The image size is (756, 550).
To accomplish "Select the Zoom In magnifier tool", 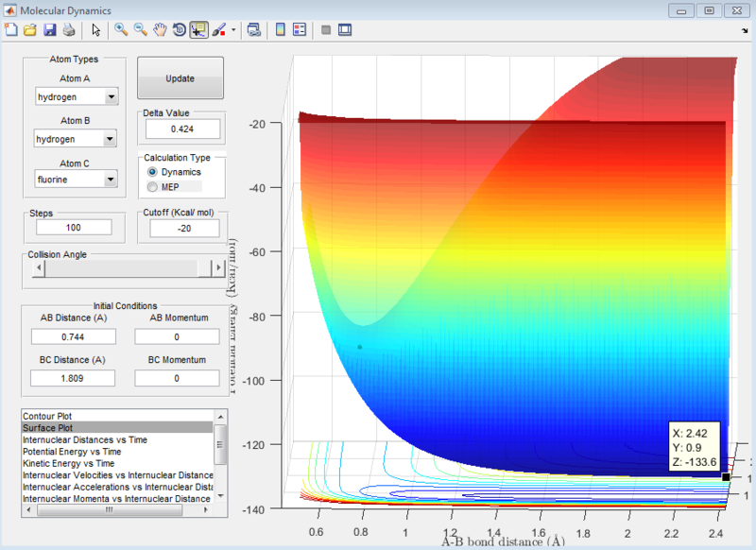I will tap(121, 30).
